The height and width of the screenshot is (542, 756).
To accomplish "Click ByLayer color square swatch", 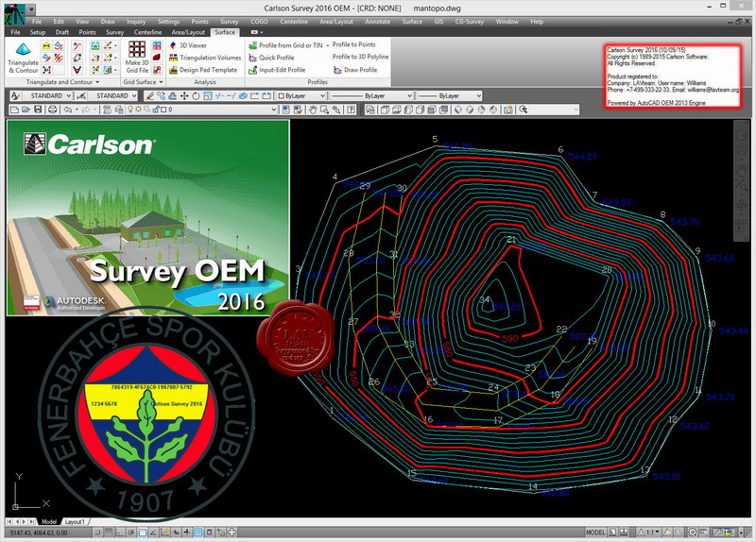I will 282,96.
